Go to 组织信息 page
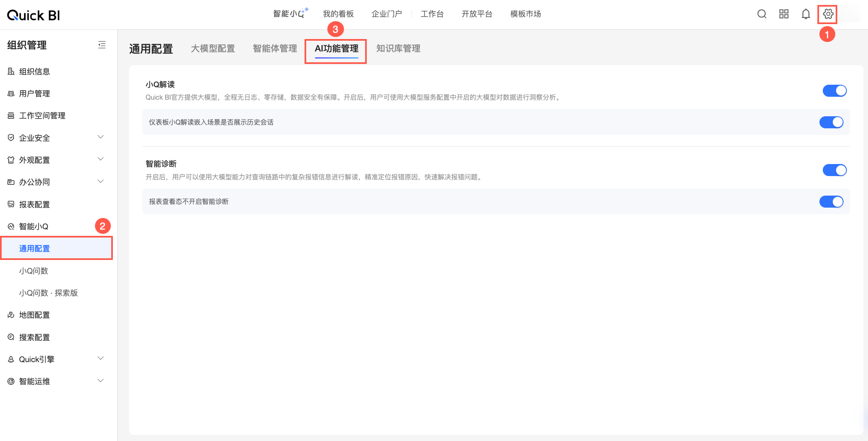 (x=34, y=71)
